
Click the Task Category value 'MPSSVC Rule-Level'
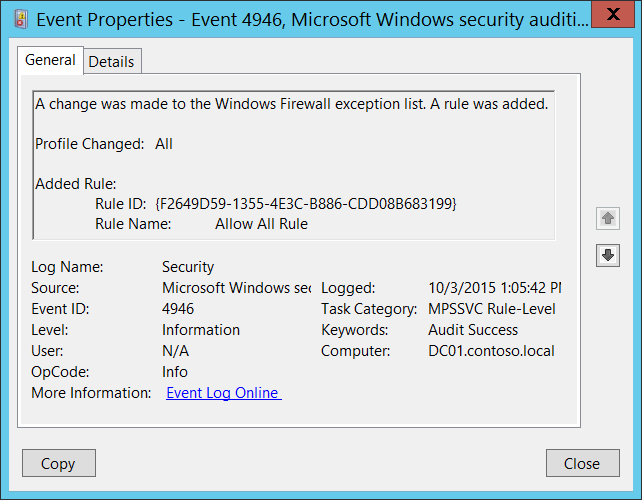[491, 309]
